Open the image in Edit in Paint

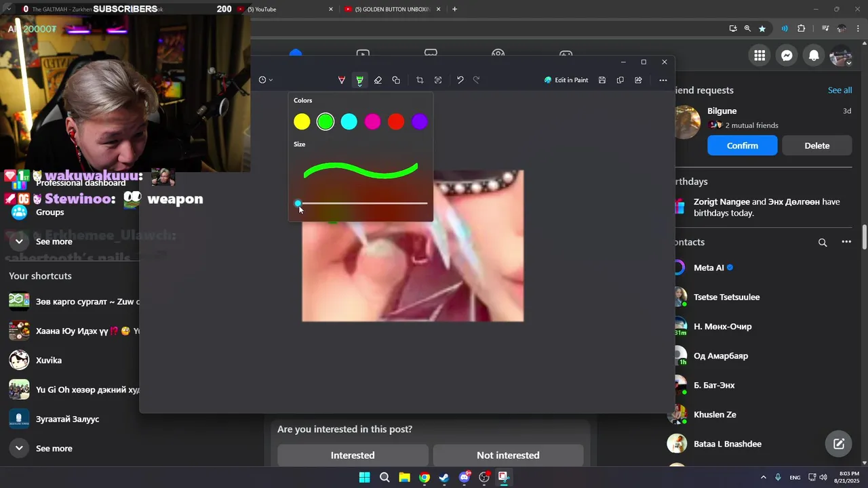(566, 80)
